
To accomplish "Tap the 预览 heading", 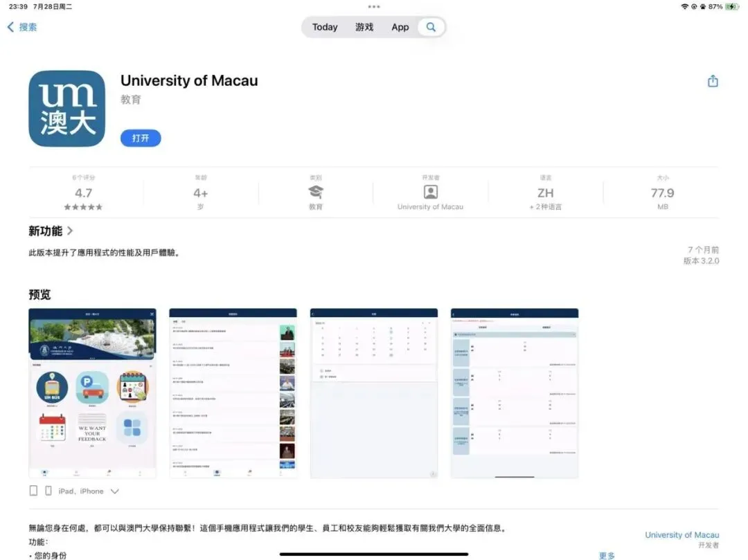I will (x=39, y=294).
